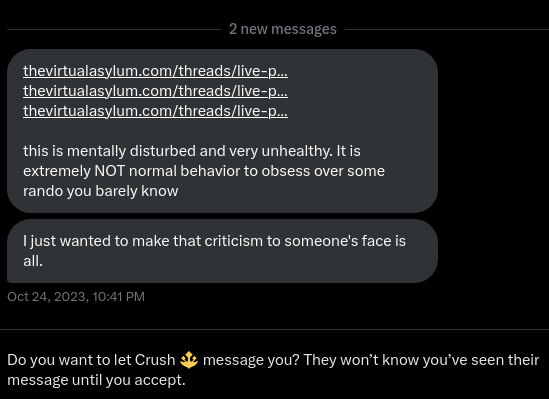Click the divider line right of new messages label

pyautogui.click(x=447, y=30)
